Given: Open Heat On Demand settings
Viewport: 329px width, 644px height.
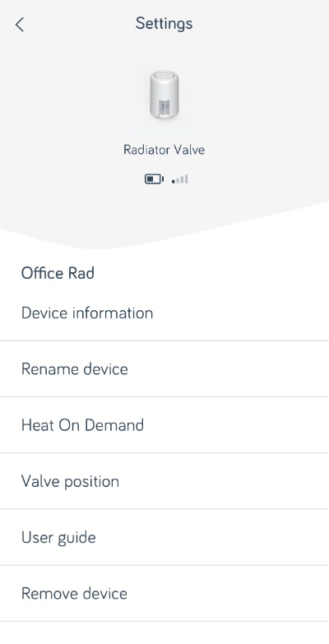Looking at the screenshot, I should coord(164,425).
